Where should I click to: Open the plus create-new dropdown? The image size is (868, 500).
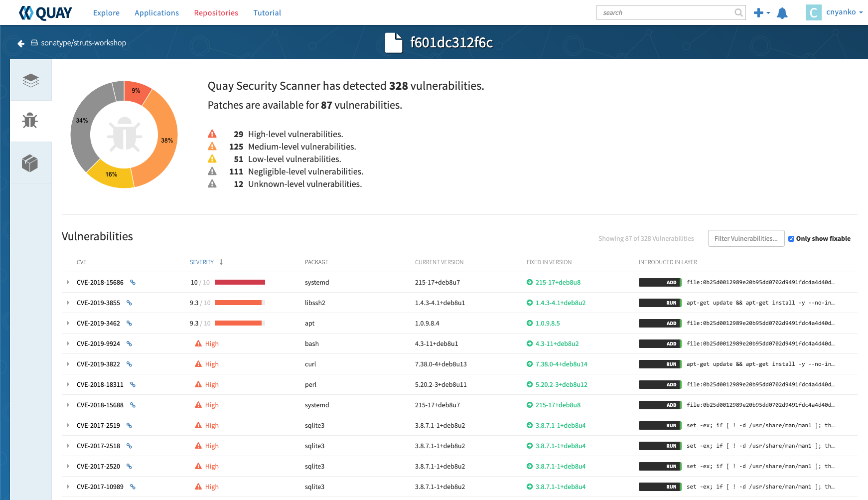click(x=761, y=13)
